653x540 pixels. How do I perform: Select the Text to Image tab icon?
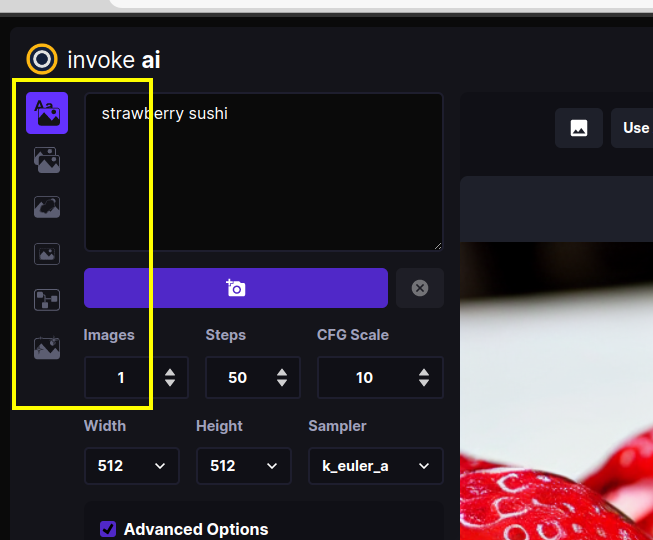pos(47,113)
